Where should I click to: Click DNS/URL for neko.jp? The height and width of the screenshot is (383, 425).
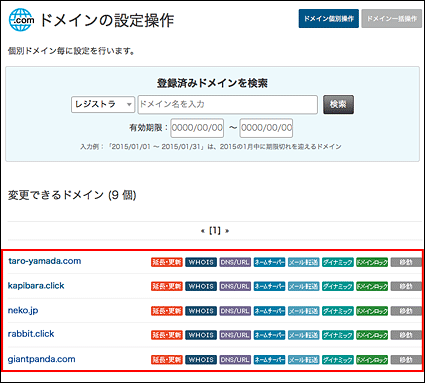pos(235,311)
